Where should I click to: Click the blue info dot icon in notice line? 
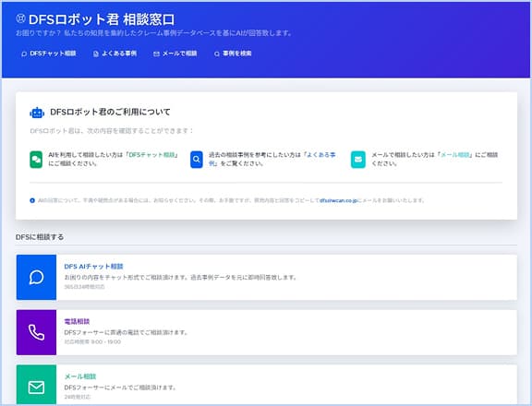point(32,200)
